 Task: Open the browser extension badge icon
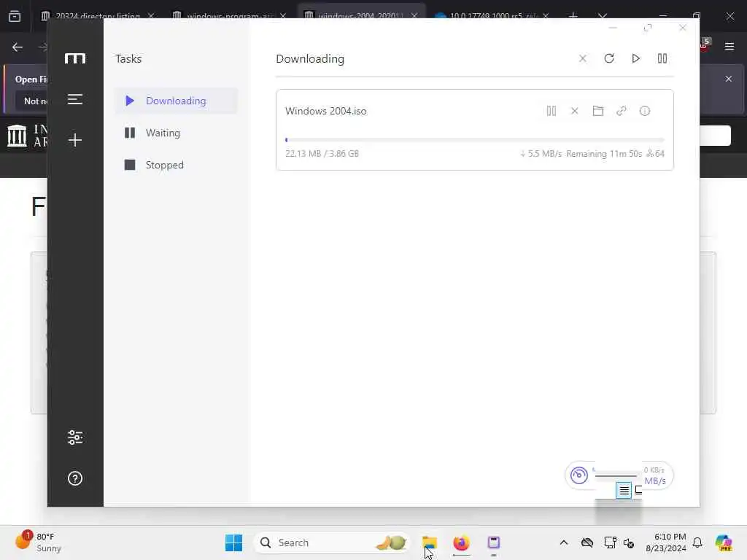click(x=705, y=45)
